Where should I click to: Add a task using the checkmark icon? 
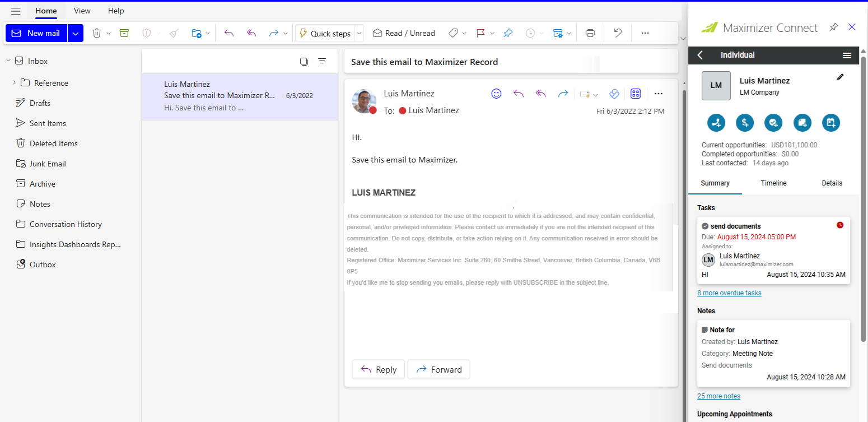(773, 123)
